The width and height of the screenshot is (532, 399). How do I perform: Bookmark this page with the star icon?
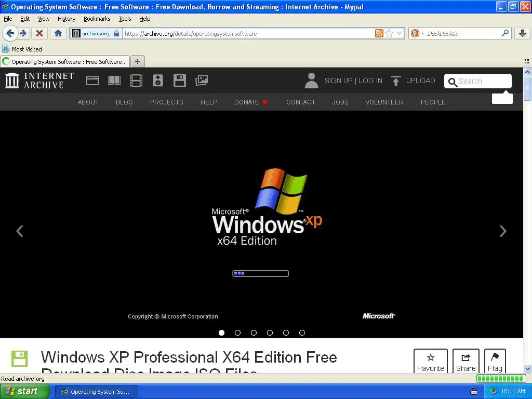point(390,33)
